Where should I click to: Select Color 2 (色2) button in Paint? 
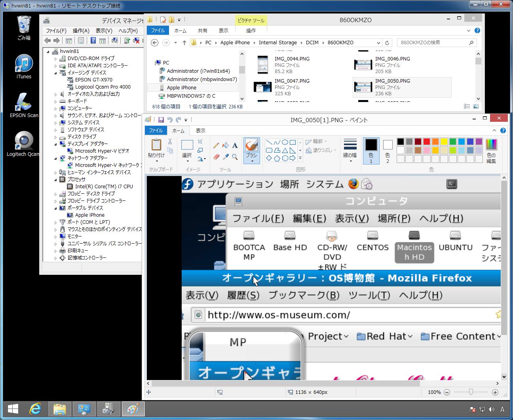click(x=388, y=151)
